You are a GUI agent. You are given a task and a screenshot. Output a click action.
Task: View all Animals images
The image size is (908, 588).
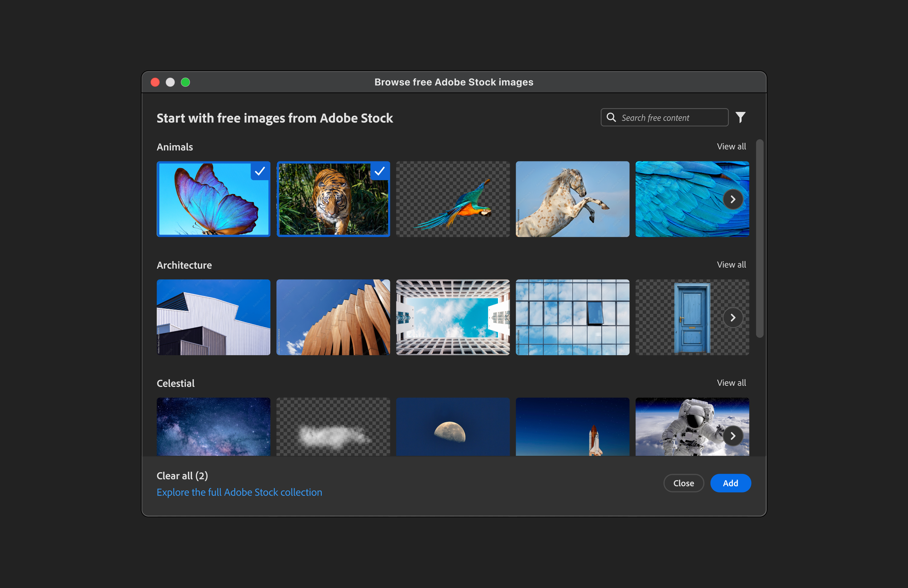click(731, 146)
